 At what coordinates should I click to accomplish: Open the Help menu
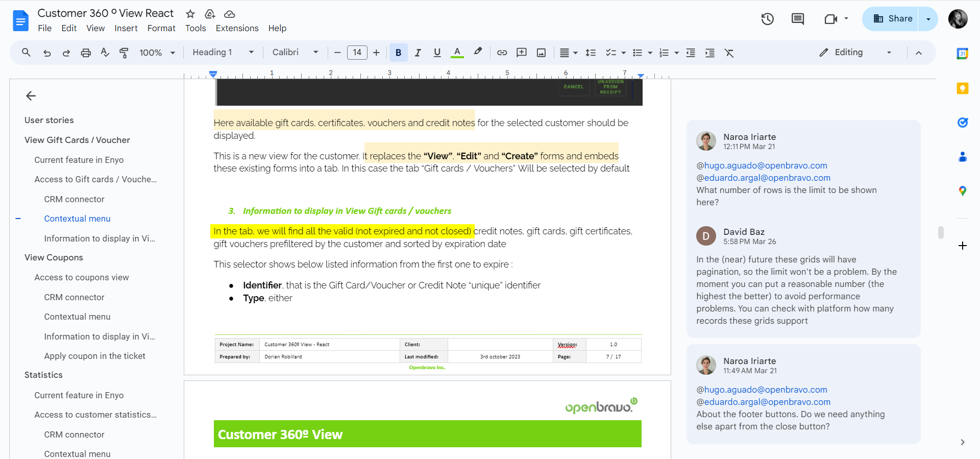[277, 28]
